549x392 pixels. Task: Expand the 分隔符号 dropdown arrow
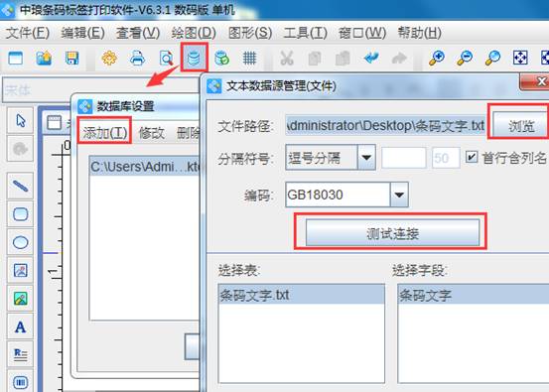tap(366, 158)
